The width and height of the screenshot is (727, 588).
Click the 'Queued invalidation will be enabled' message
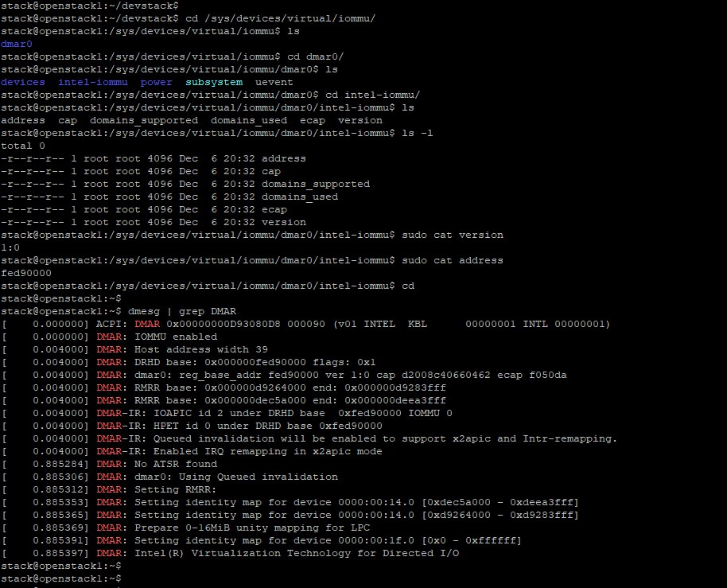385,438
